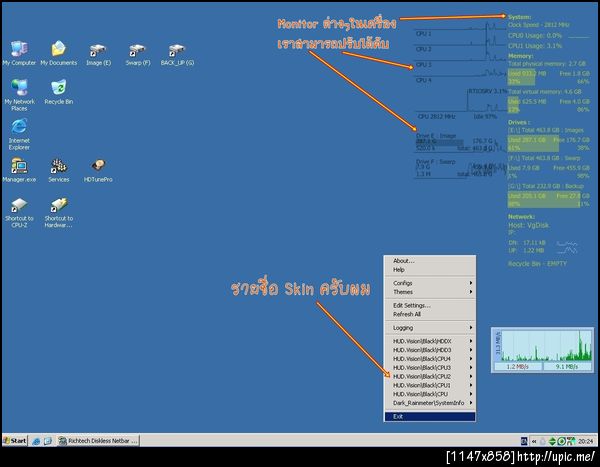Open the My Computer desktop icon
This screenshot has height=467, width=600.
click(x=19, y=53)
